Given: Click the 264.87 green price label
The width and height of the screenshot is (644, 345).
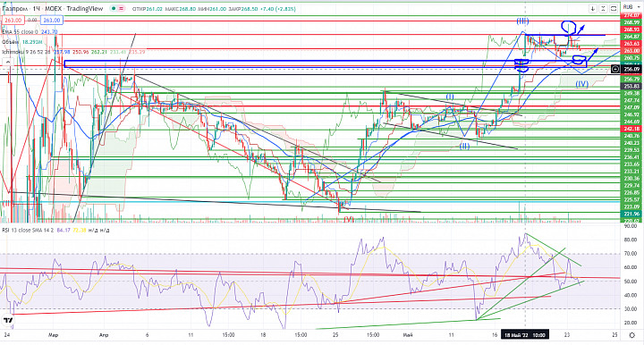Looking at the screenshot, I should point(631,37).
